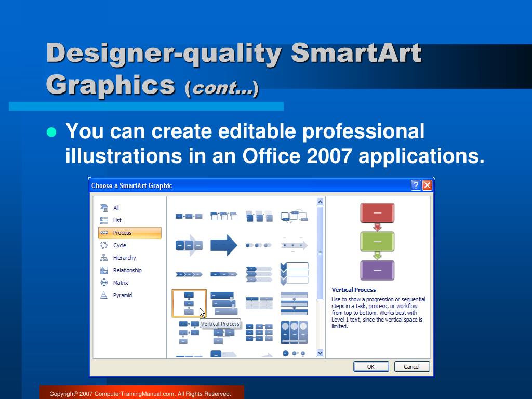The height and width of the screenshot is (399, 532).
Task: Click the layout gallery scroll down arrow
Action: [320, 353]
